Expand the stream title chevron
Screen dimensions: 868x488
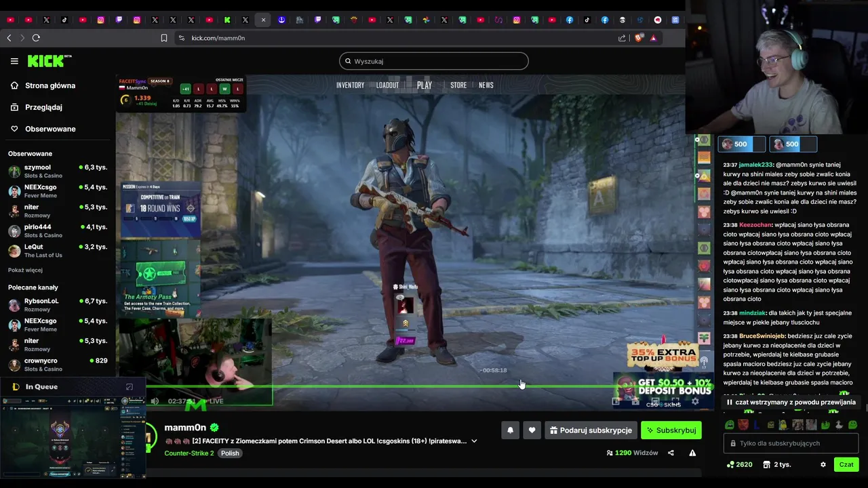click(x=474, y=441)
